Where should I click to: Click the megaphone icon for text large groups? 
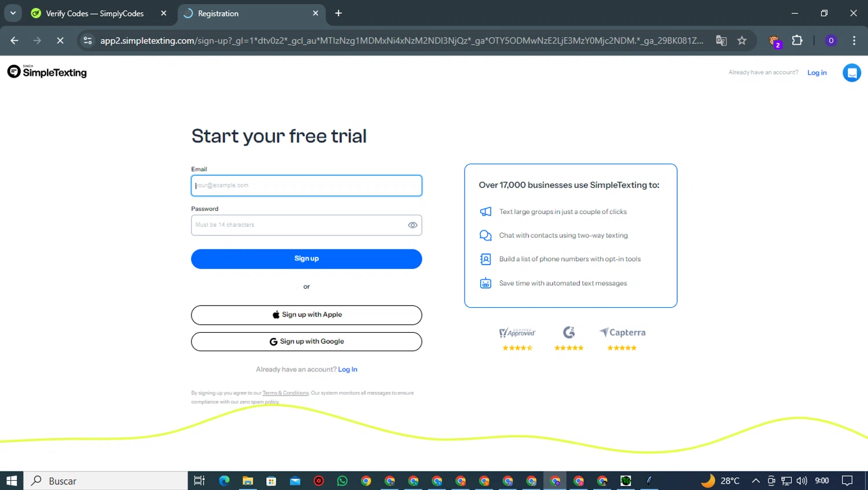486,212
